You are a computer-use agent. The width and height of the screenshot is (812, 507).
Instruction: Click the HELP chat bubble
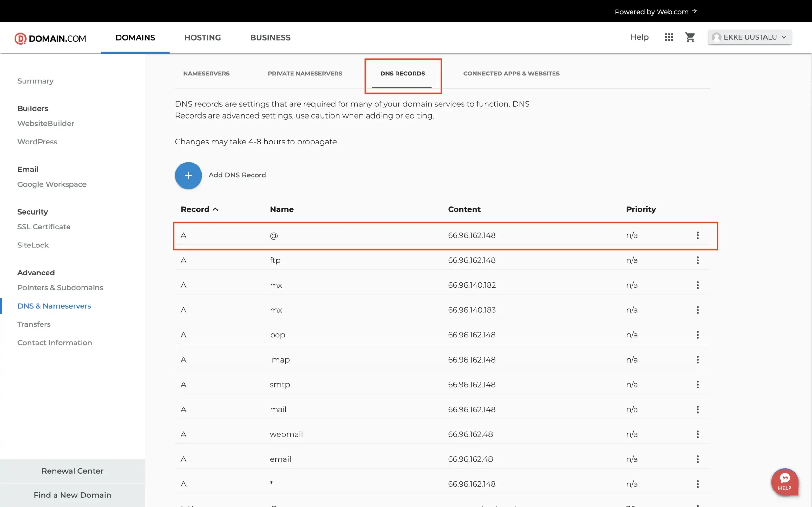coord(784,482)
